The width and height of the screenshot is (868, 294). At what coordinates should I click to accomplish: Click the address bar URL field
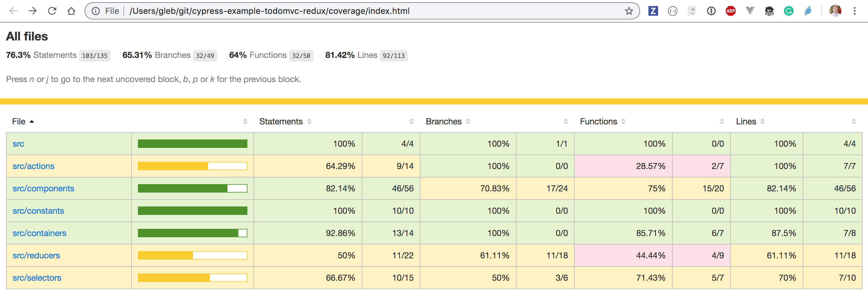pyautogui.click(x=337, y=11)
